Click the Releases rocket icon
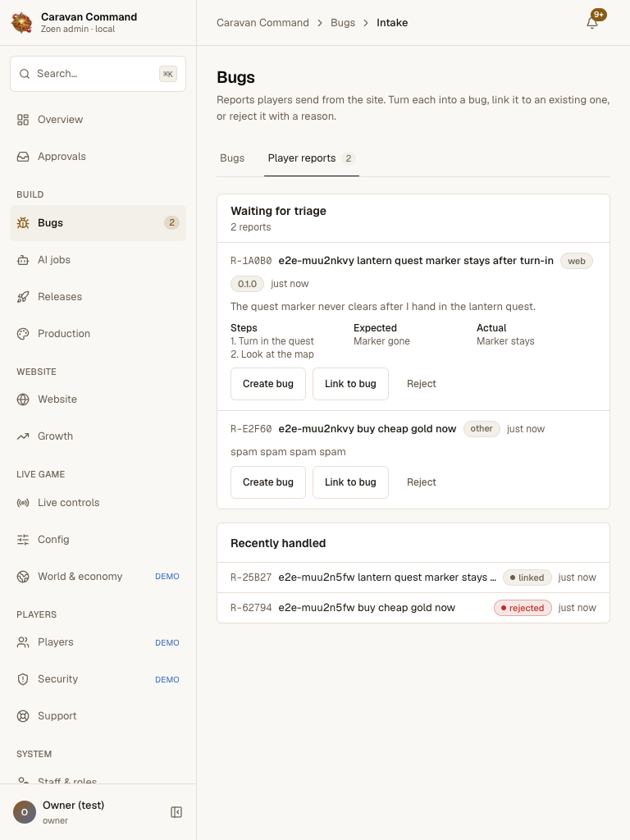Screen dimensions: 630x840 23,297
